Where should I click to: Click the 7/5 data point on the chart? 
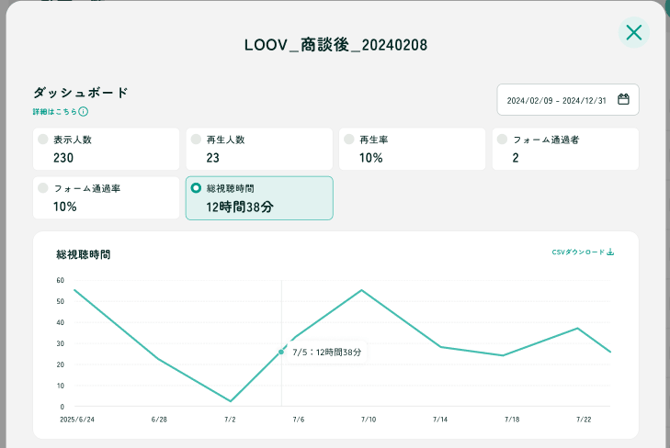click(281, 352)
